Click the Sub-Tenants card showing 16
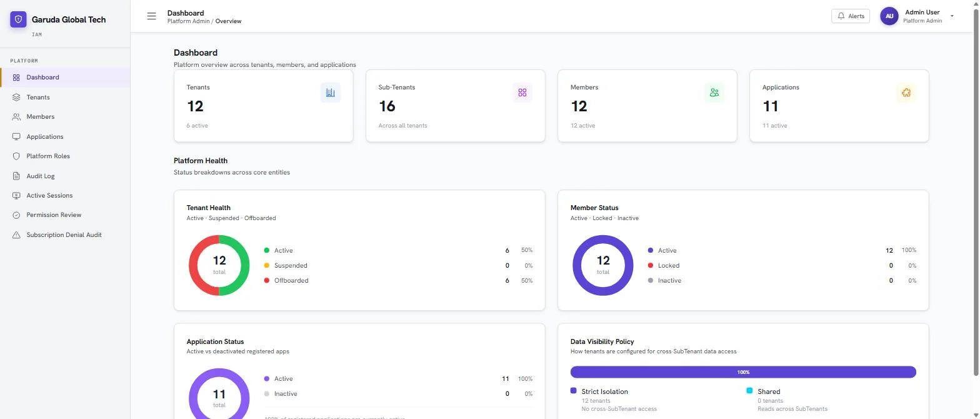This screenshot has width=980, height=419. point(456,106)
